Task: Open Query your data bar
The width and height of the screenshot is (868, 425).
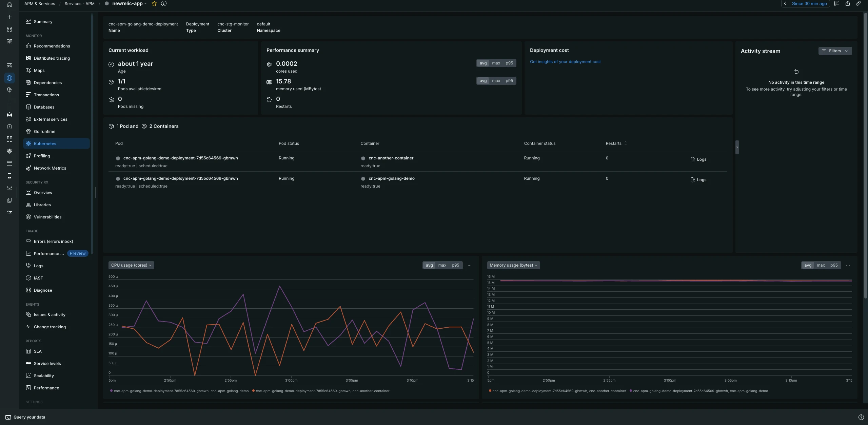Action: 25,417
